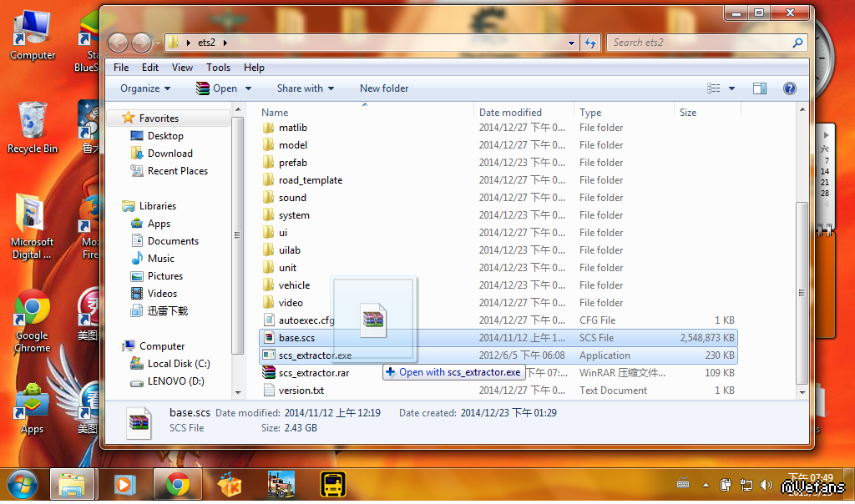This screenshot has width=855, height=504.
Task: Select the unit folder
Action: (287, 268)
